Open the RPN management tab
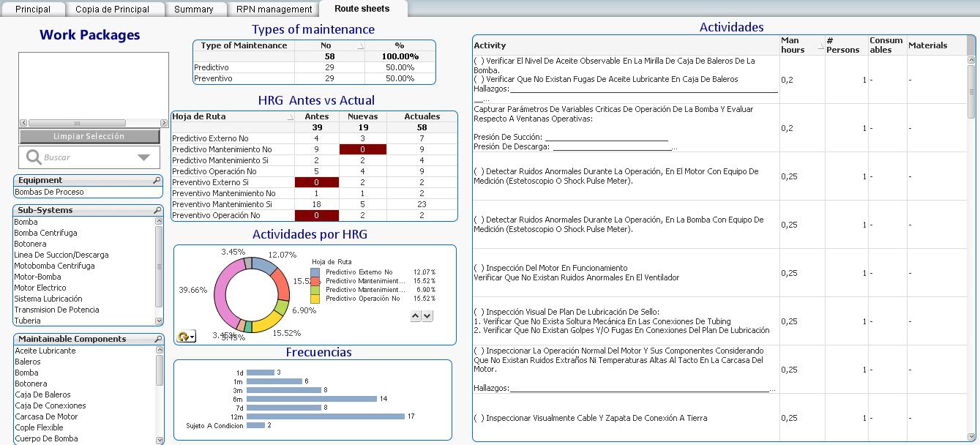The height and width of the screenshot is (445, 980). pyautogui.click(x=274, y=10)
